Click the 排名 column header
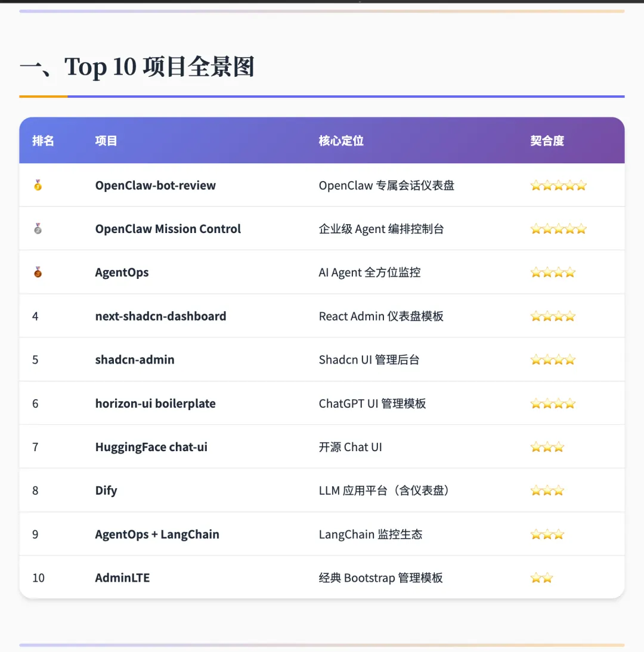This screenshot has height=652, width=644. [x=44, y=141]
